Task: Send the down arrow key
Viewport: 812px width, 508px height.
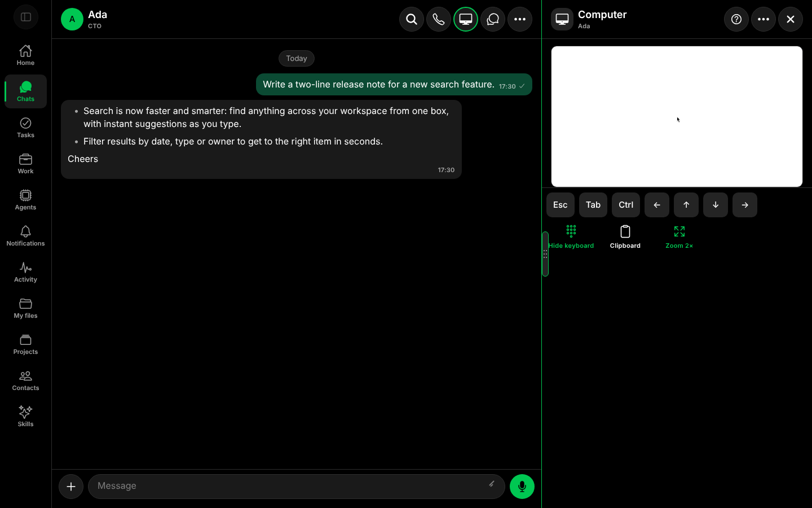Action: [716, 205]
